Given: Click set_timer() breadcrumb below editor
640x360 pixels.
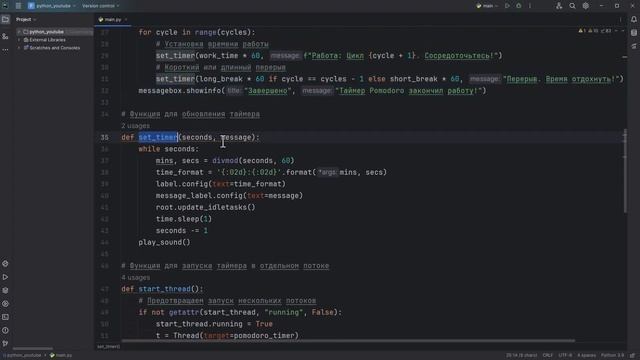Looking at the screenshot, I should coord(109,347).
